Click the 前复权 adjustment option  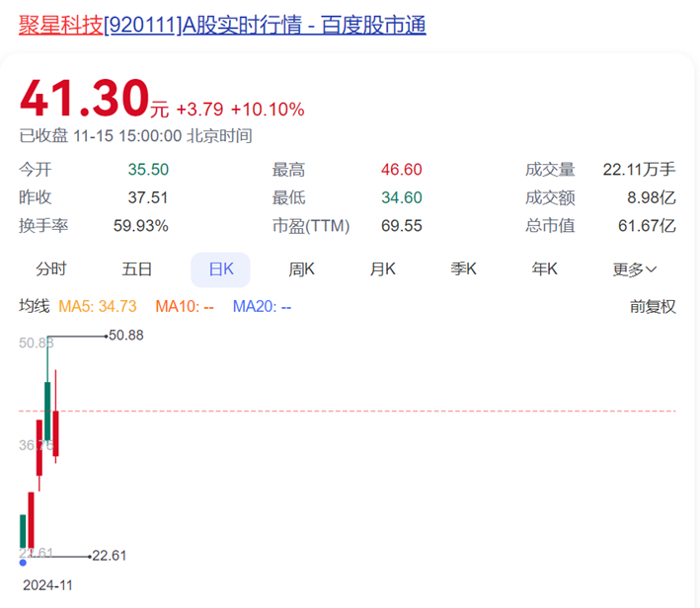point(653,307)
